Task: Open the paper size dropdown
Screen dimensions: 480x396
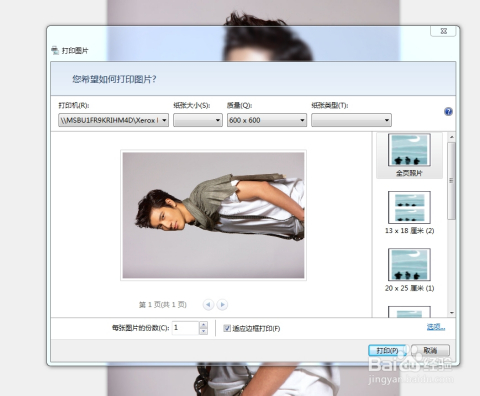Action: pyautogui.click(x=198, y=120)
